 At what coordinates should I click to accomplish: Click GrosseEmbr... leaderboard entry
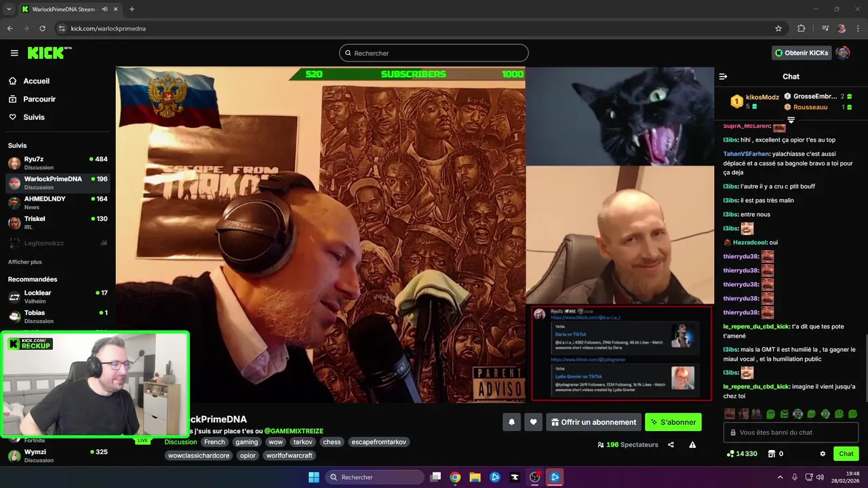(x=818, y=96)
